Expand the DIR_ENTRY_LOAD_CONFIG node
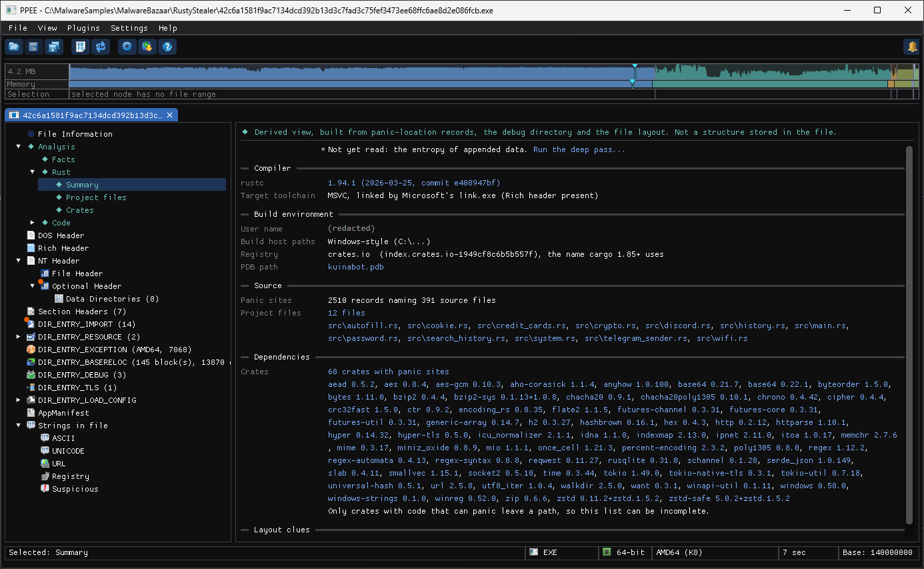This screenshot has height=569, width=924. click(19, 400)
